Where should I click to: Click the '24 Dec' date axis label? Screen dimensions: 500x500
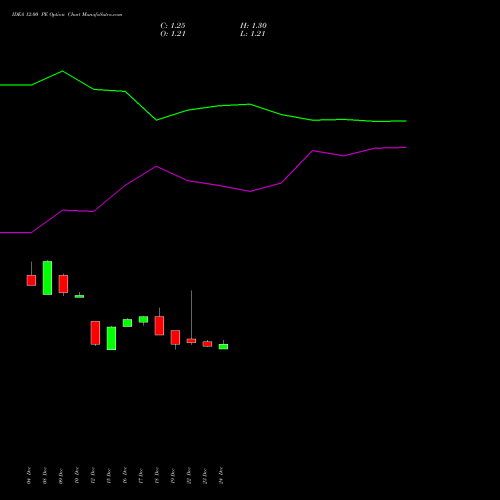(x=221, y=475)
